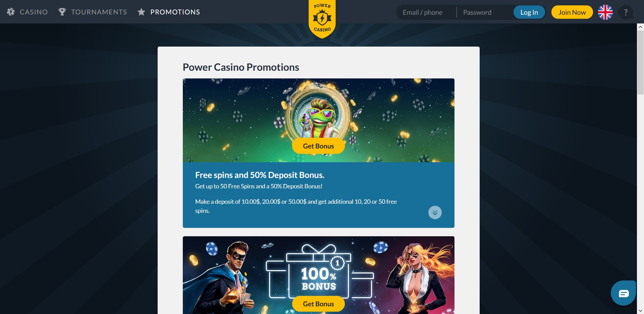Viewport: 644px width, 314px height.
Task: Expand the free spins promotion details arrow
Action: pyautogui.click(x=435, y=212)
